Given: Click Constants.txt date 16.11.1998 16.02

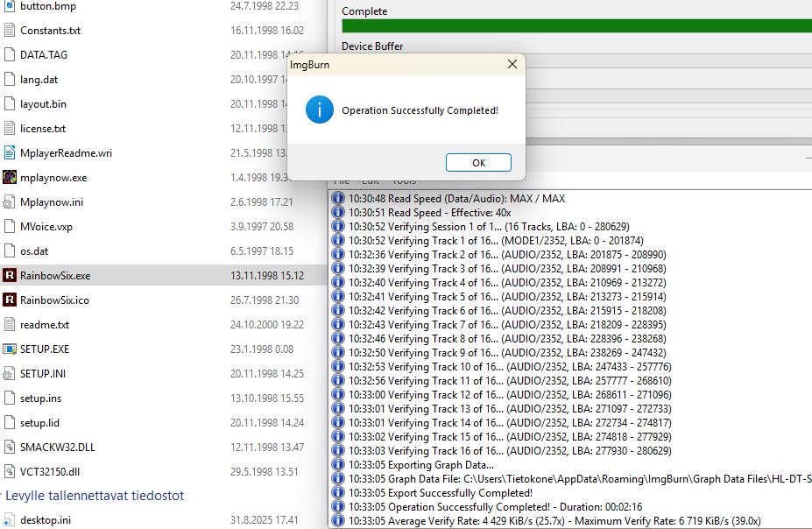Looking at the screenshot, I should [267, 31].
